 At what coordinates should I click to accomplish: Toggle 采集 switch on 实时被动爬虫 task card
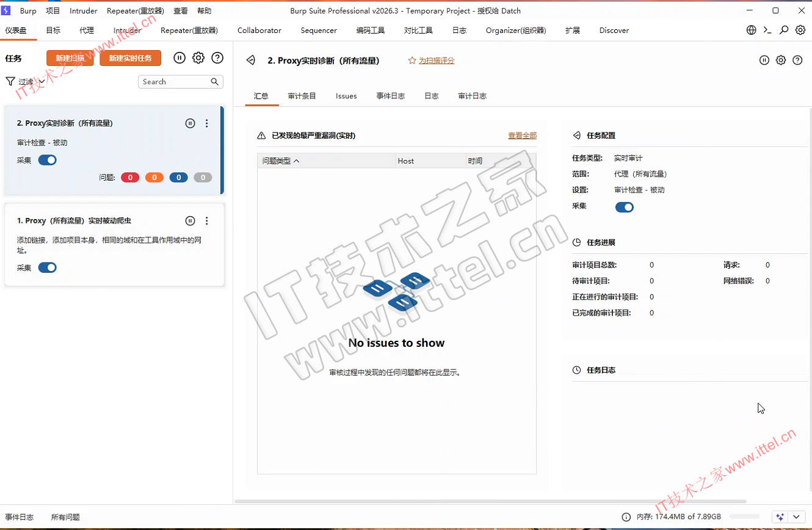(x=47, y=267)
